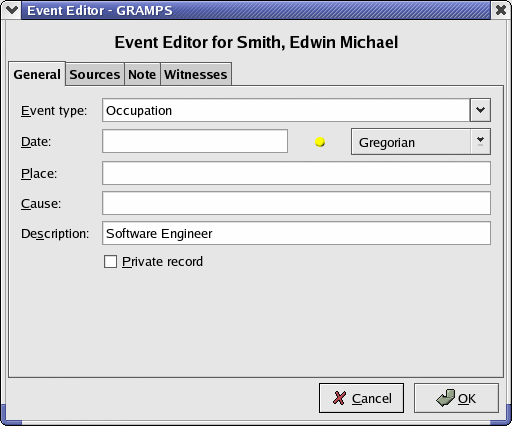Select the General tab

click(x=37, y=74)
